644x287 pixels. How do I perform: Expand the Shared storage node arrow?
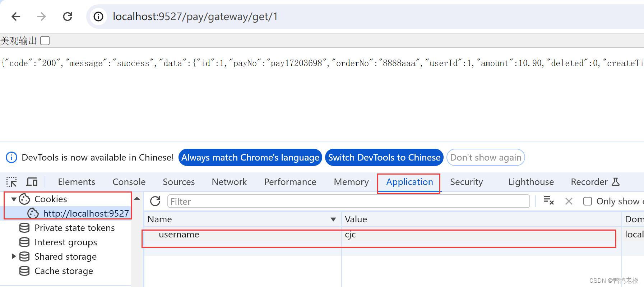coord(14,256)
